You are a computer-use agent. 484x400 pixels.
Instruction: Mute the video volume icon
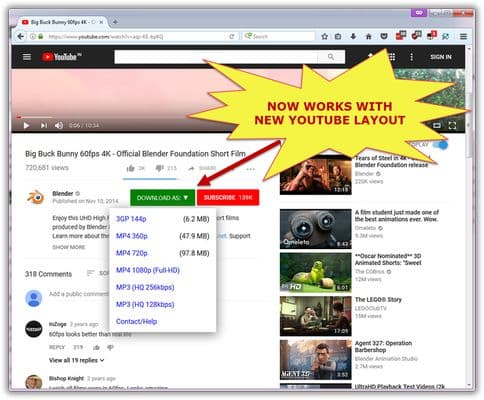tap(59, 126)
